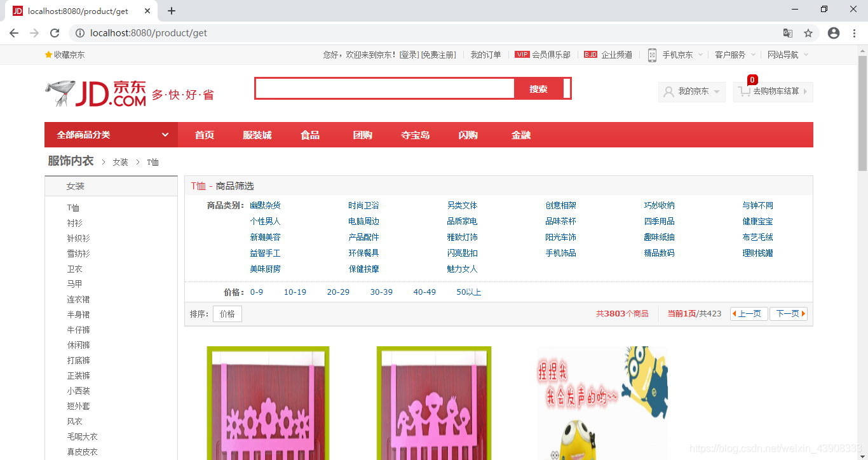This screenshot has height=460, width=868.
Task: Click the red 搜索 button
Action: (538, 89)
